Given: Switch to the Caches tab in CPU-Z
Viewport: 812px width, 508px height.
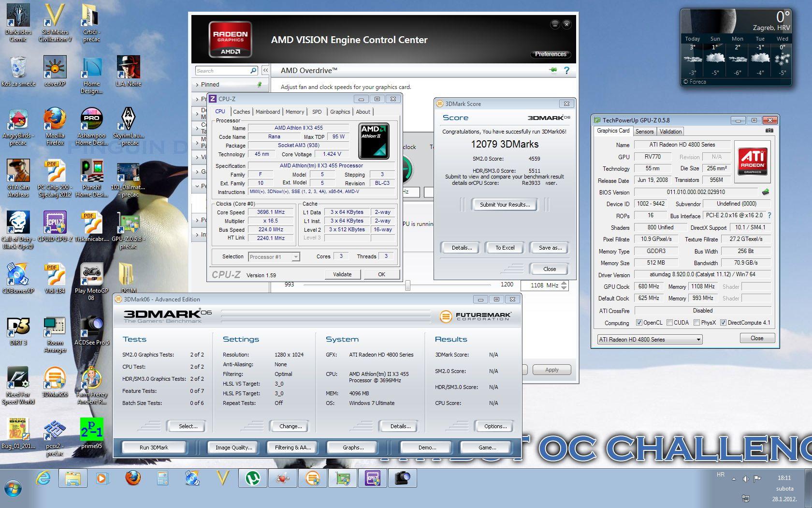Looking at the screenshot, I should tap(241, 112).
